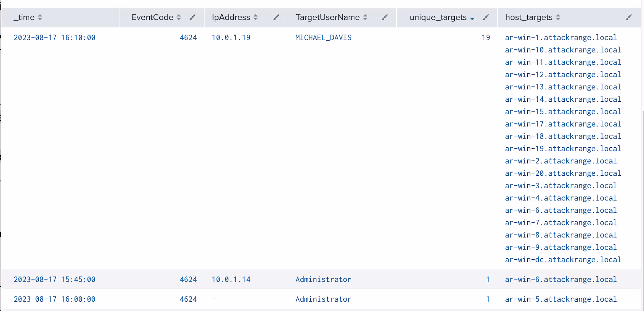Click sort arrows next to EventCode
Image resolution: width=644 pixels, height=311 pixels.
pyautogui.click(x=179, y=17)
